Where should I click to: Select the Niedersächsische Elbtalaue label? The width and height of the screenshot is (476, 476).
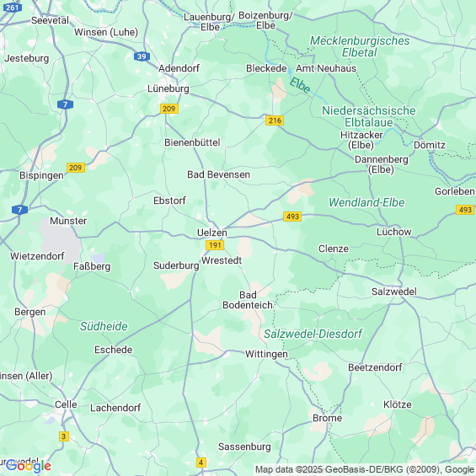368,116
